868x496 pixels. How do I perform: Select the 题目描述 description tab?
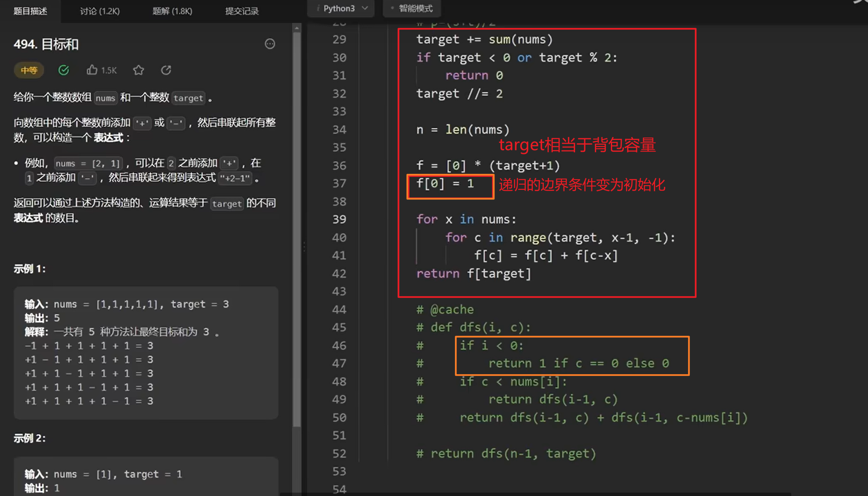[30, 11]
